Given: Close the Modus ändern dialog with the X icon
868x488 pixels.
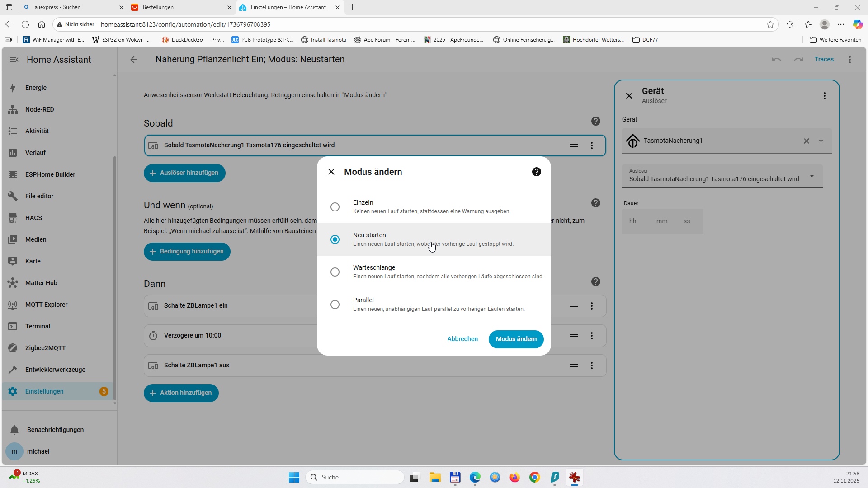Looking at the screenshot, I should (331, 172).
